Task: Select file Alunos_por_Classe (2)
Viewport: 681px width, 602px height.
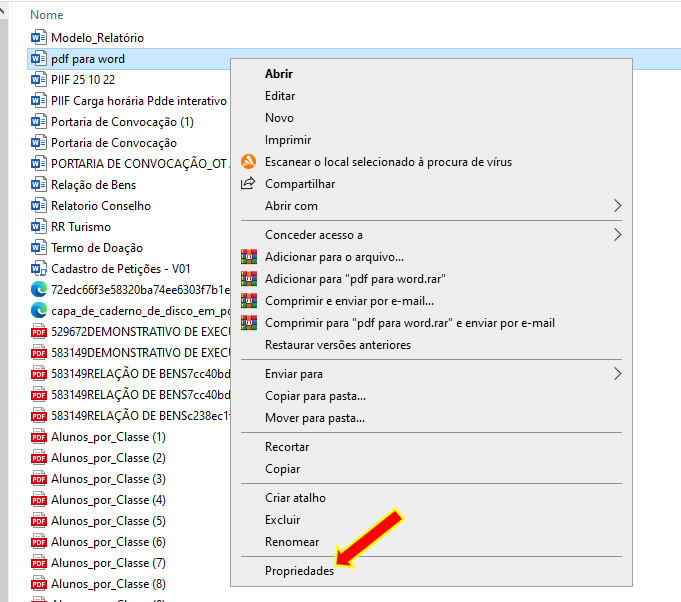Action: coord(108,458)
